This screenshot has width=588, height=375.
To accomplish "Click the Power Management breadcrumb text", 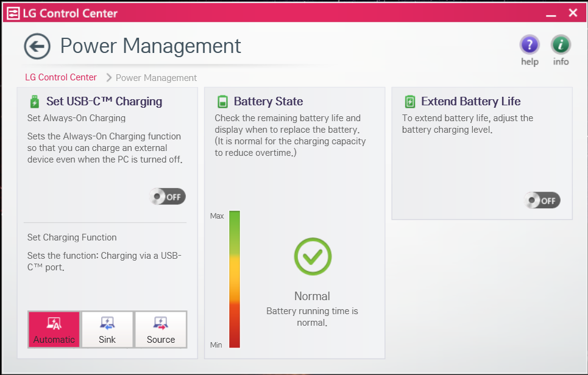I will (x=156, y=77).
